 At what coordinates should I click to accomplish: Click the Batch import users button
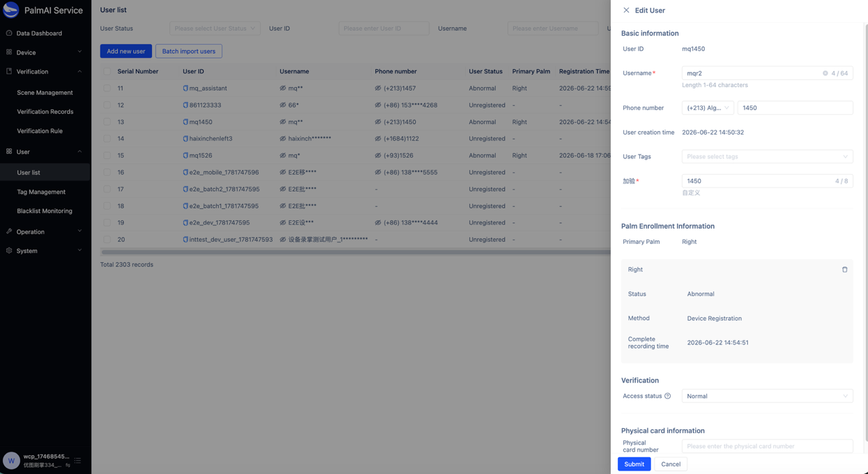click(188, 51)
